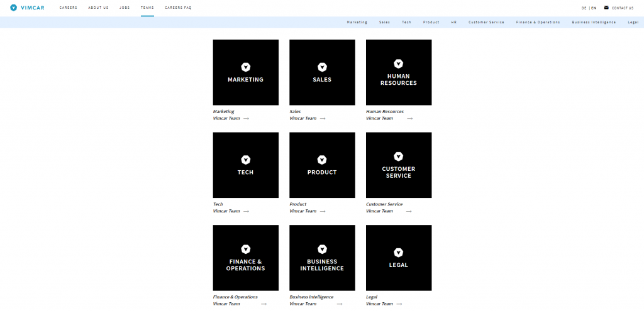Click the hexagon icon on Legal tile

pos(398,253)
